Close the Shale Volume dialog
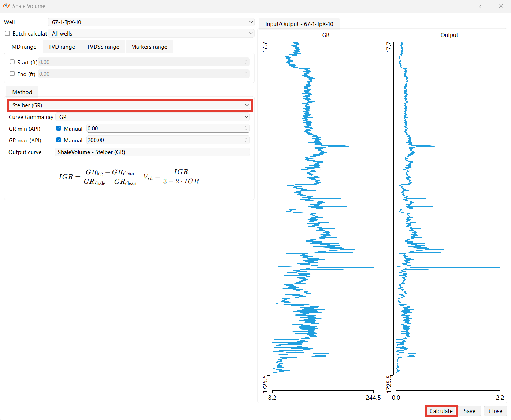The height and width of the screenshot is (420, 511). point(495,411)
